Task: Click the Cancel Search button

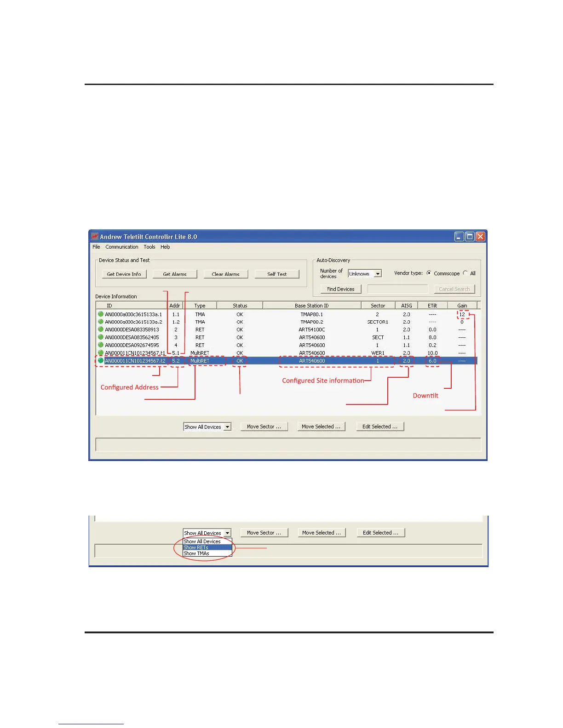Action: tap(454, 289)
